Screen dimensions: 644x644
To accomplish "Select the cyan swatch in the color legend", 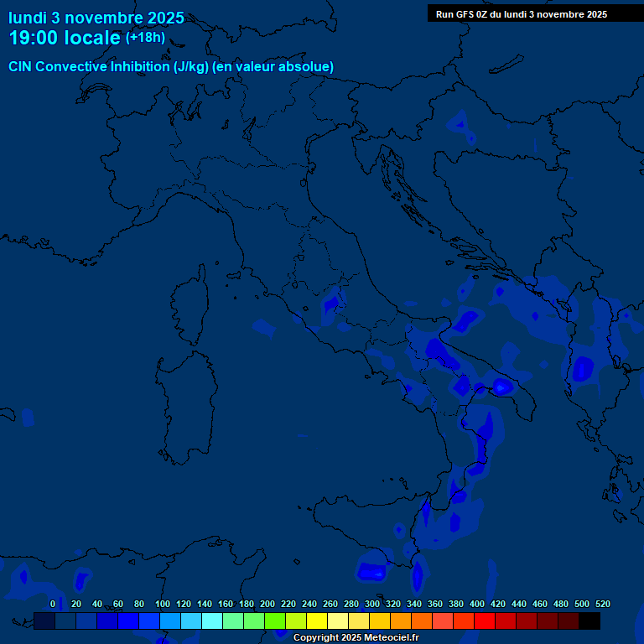I will coord(212,621).
